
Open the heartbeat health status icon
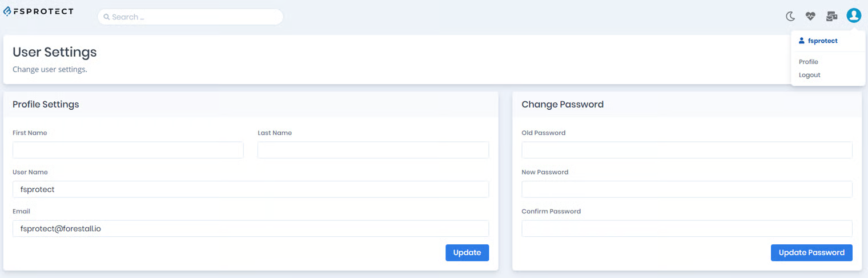point(810,17)
